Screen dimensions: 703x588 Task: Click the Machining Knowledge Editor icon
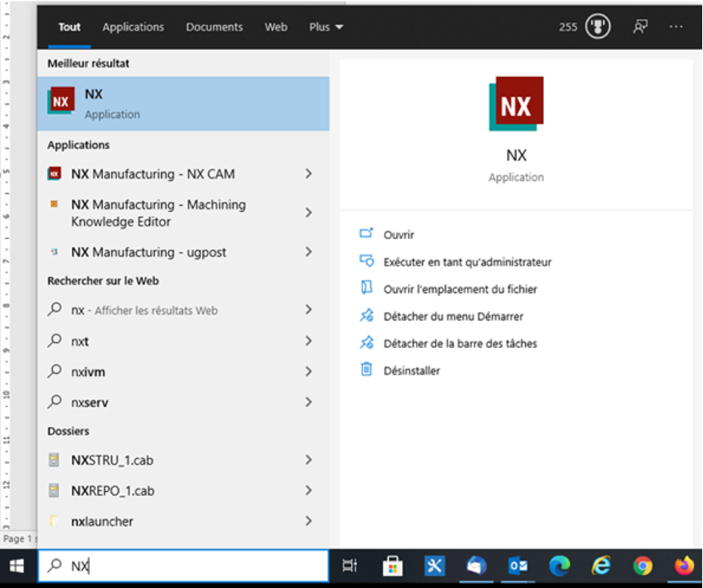point(54,204)
